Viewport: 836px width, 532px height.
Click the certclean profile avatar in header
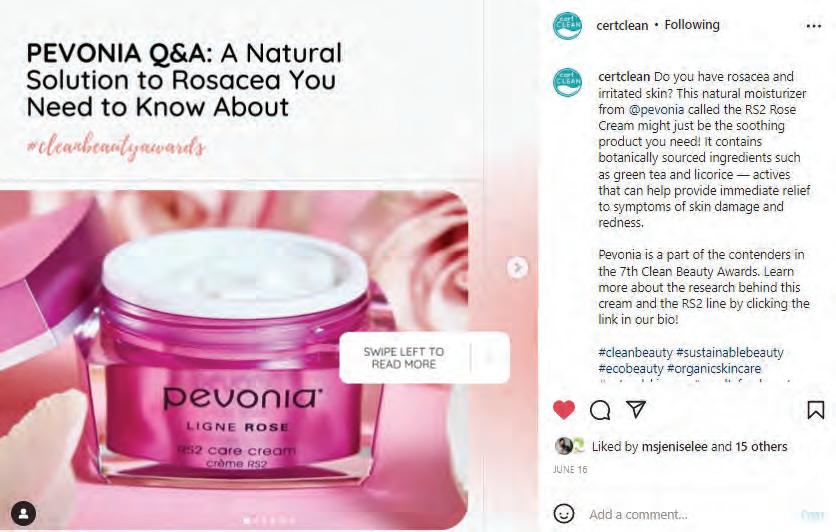(567, 25)
